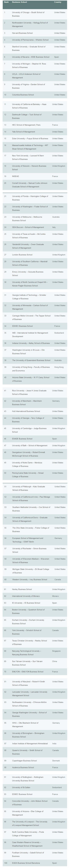The width and height of the screenshot is (69, 868).
Task: Click SDA Bocconi School of Management
Action: [28, 227]
